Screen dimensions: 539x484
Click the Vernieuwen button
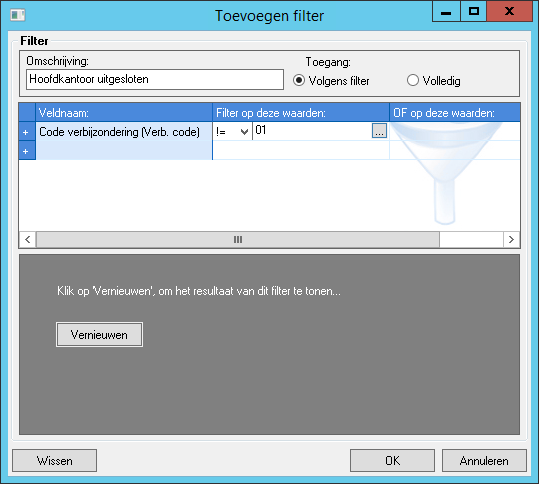pos(99,334)
